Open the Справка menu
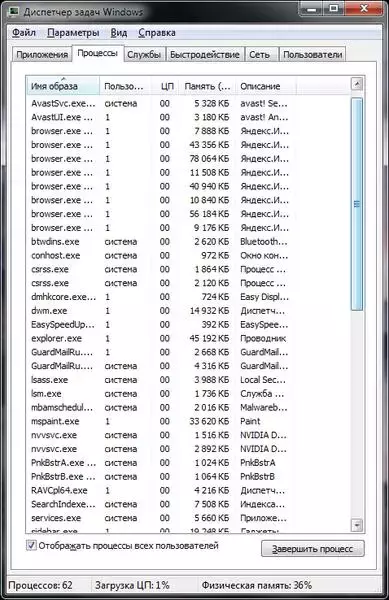Viewport: 389px width, 600px height. click(157, 33)
